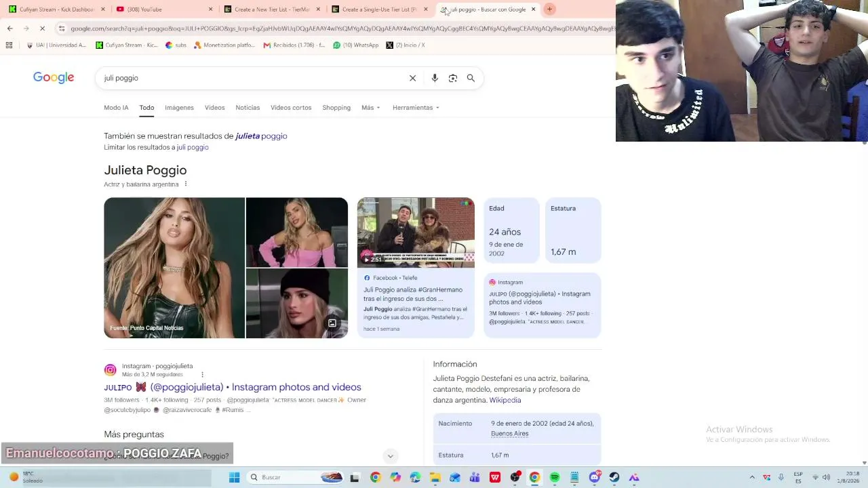Open the Chrome apps grid in bookmarks bar
Viewport: 868px width, 488px height.
[9, 45]
